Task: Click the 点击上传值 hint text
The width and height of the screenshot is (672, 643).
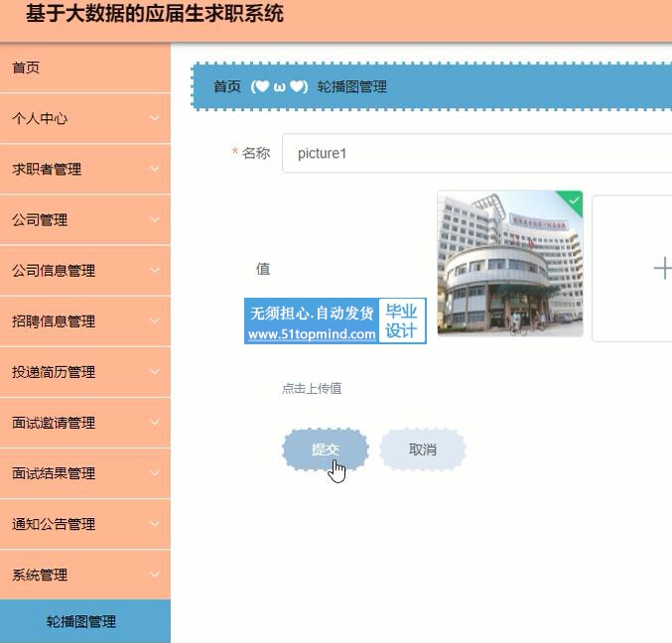Action: click(312, 388)
